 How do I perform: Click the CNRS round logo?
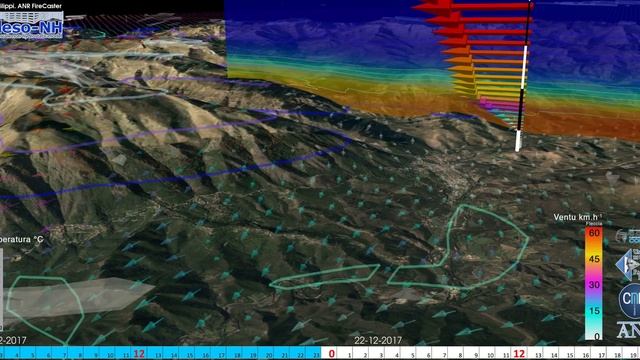point(630,301)
